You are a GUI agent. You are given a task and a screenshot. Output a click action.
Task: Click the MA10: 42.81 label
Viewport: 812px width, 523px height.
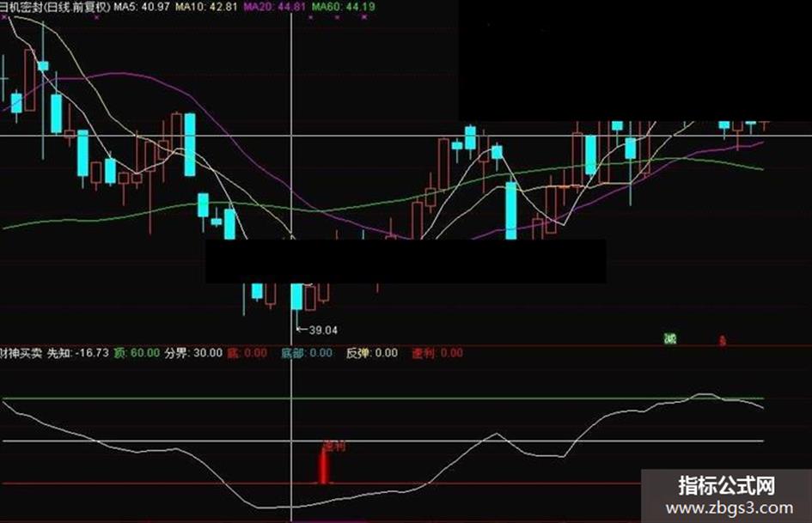point(206,7)
